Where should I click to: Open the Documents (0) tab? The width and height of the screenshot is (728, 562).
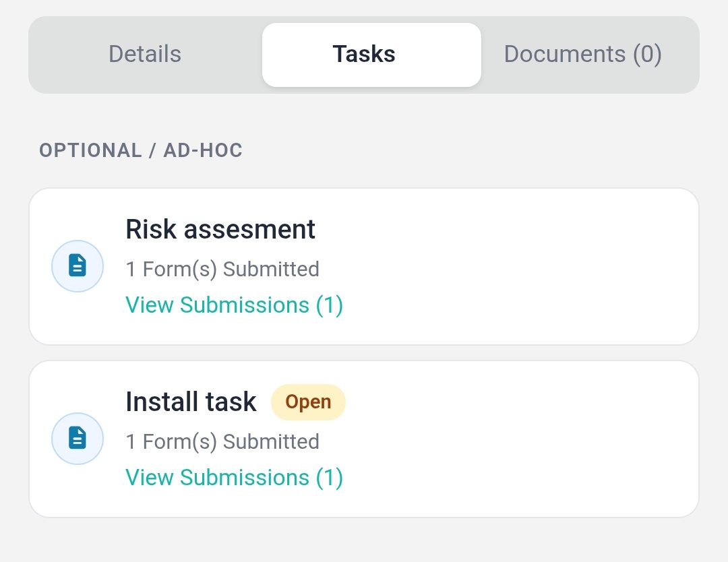coord(582,54)
